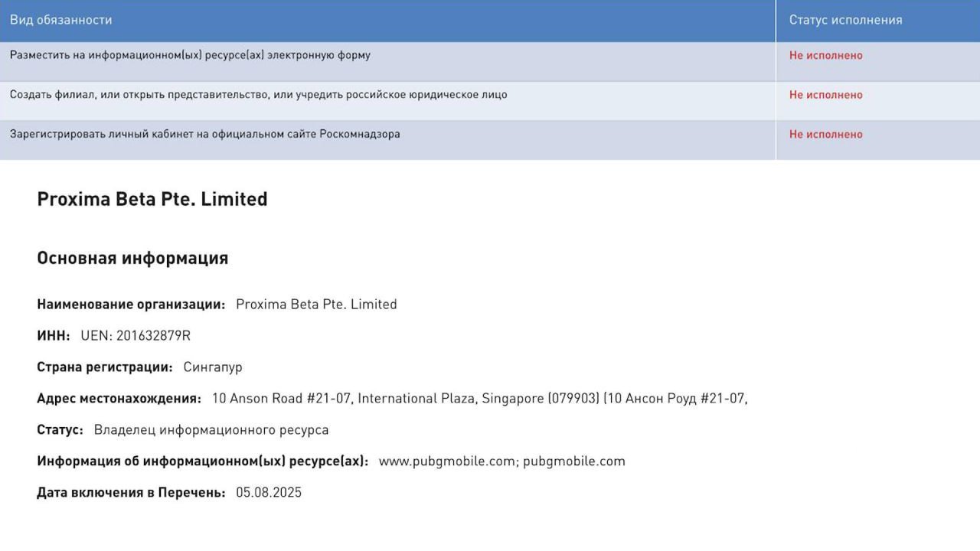
Task: Click the inclusion date 05.08.2025
Action: pyautogui.click(x=269, y=493)
